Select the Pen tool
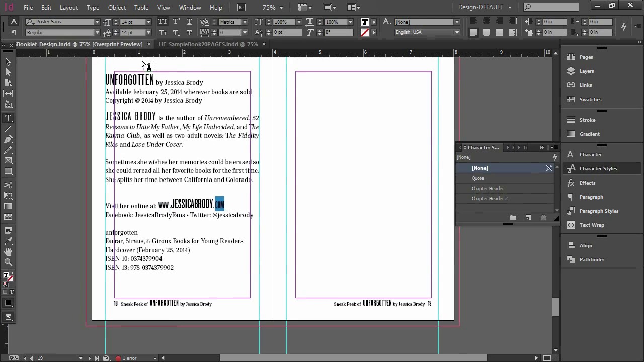The height and width of the screenshot is (362, 644). pos(8,139)
